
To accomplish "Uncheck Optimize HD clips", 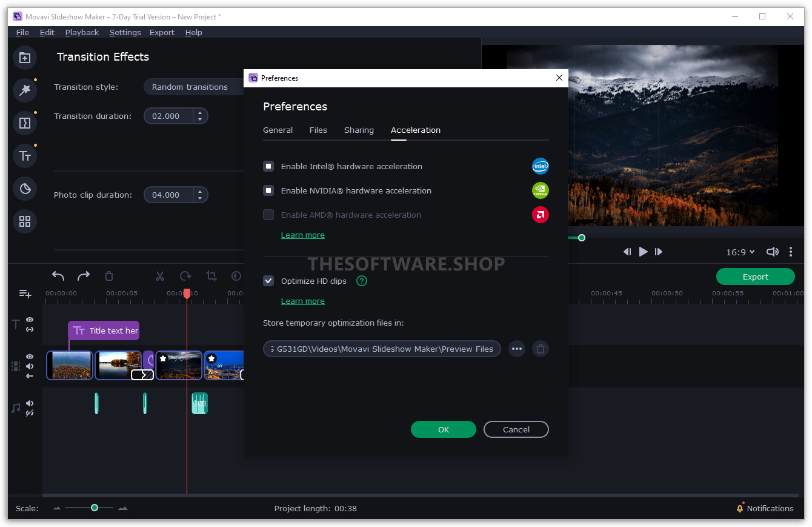I will (268, 281).
